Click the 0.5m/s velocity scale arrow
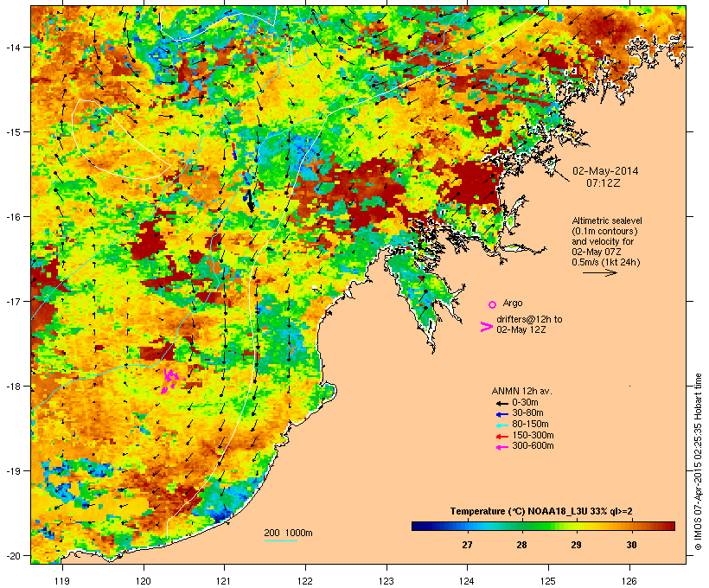Viewport: 709px width, 588px height. click(x=599, y=272)
